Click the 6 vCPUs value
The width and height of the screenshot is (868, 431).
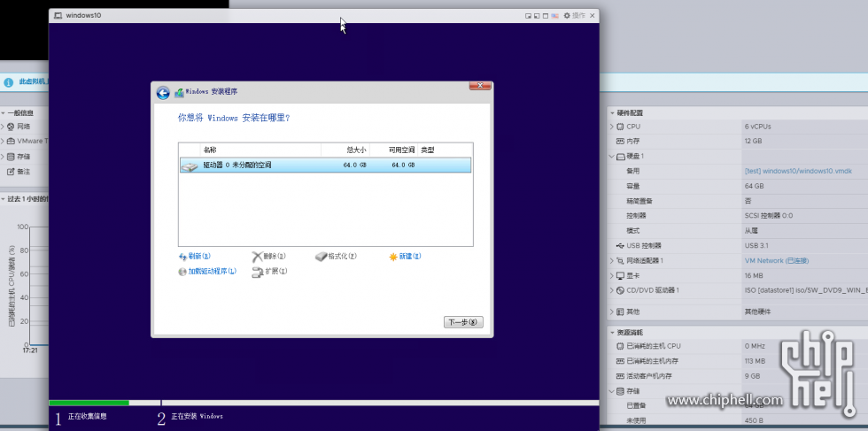[758, 127]
